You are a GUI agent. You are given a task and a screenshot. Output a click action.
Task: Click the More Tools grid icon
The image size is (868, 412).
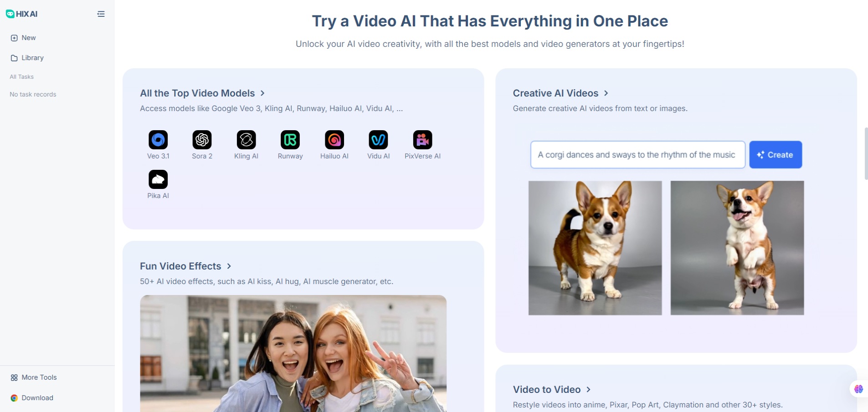(x=14, y=377)
